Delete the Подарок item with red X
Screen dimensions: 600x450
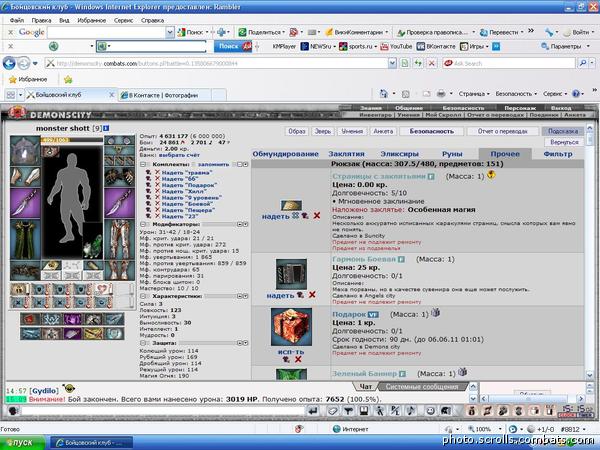(298, 359)
